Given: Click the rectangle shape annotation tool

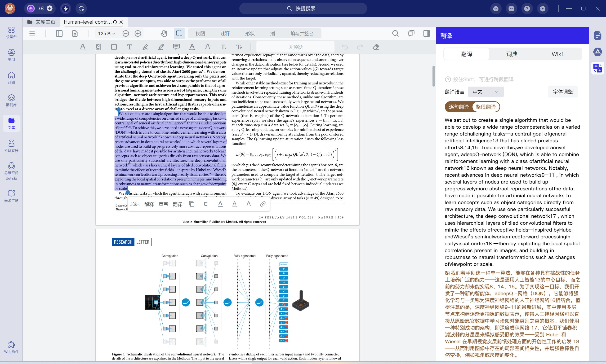Looking at the screenshot, I should (114, 47).
